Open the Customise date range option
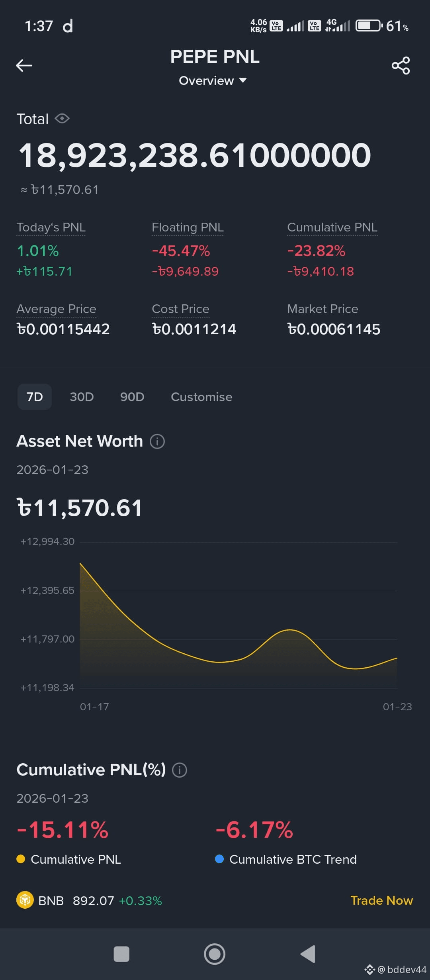 tap(201, 397)
